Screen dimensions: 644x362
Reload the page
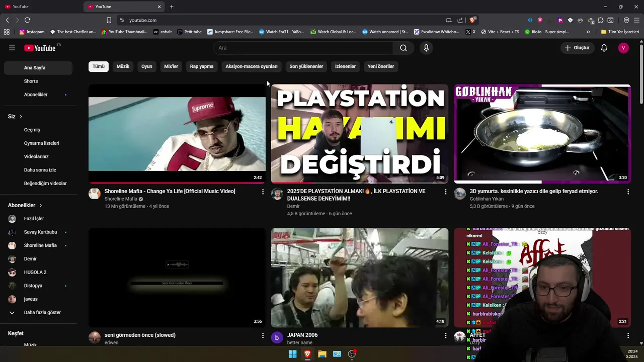coord(27,20)
